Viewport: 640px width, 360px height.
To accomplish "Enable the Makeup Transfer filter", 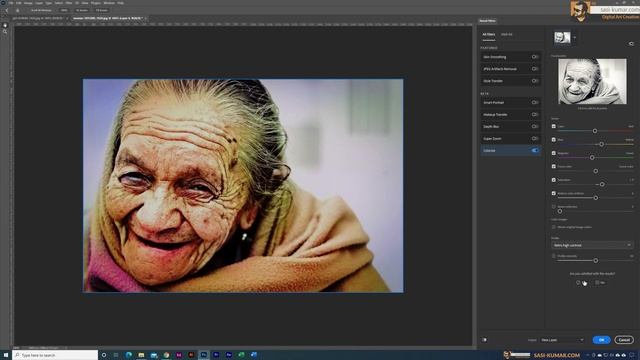I will [x=535, y=114].
